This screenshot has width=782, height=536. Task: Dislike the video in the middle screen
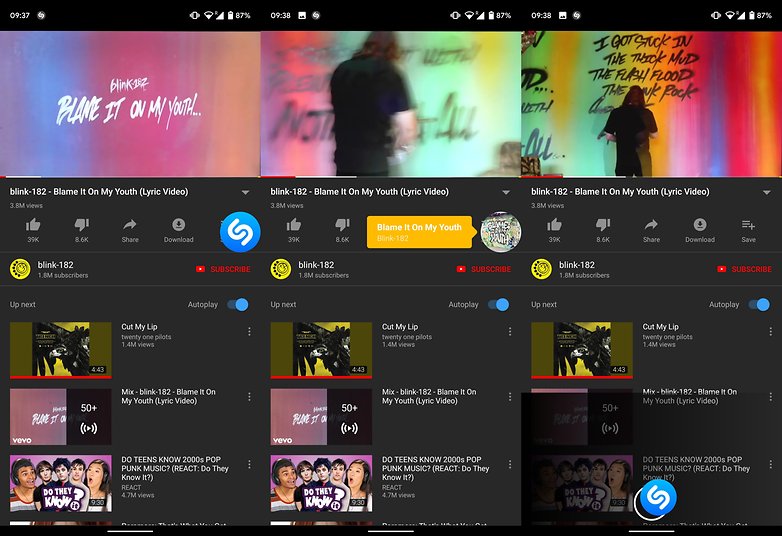tap(343, 225)
